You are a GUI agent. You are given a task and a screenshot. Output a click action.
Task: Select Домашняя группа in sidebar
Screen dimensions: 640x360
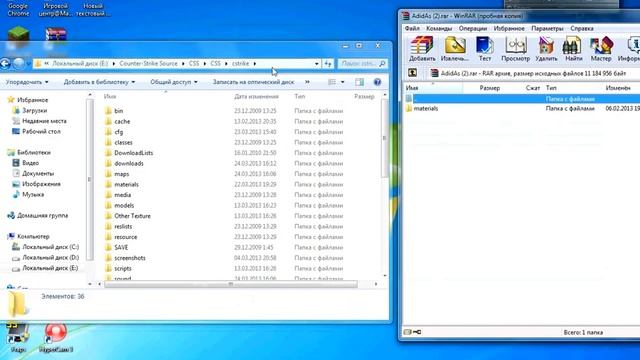[42, 216]
